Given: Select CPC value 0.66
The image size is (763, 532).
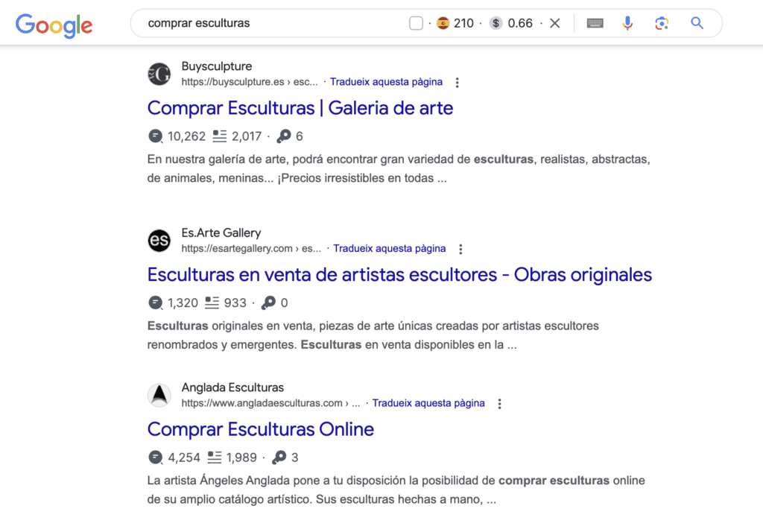Looking at the screenshot, I should tap(520, 23).
